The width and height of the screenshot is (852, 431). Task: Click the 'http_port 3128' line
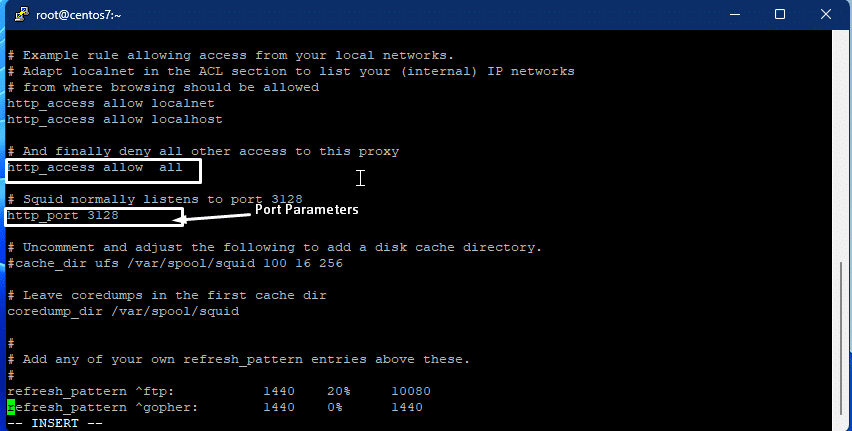(63, 216)
